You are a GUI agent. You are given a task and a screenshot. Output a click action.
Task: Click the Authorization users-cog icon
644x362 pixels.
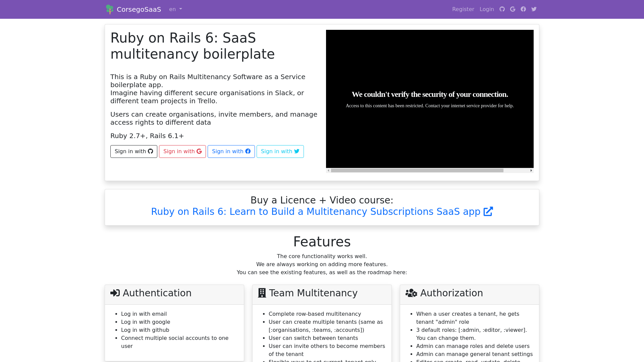pyautogui.click(x=411, y=293)
